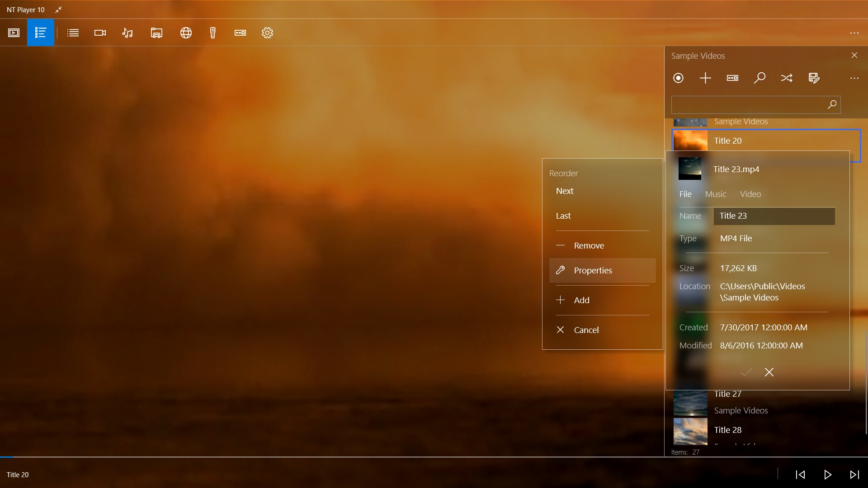
Task: Click the Name field containing Title 23
Action: click(774, 216)
